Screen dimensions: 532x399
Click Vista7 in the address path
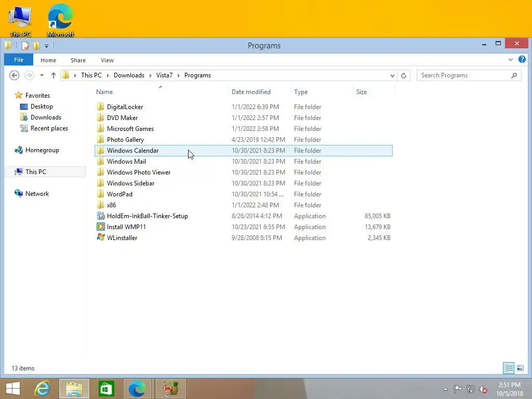(x=164, y=75)
